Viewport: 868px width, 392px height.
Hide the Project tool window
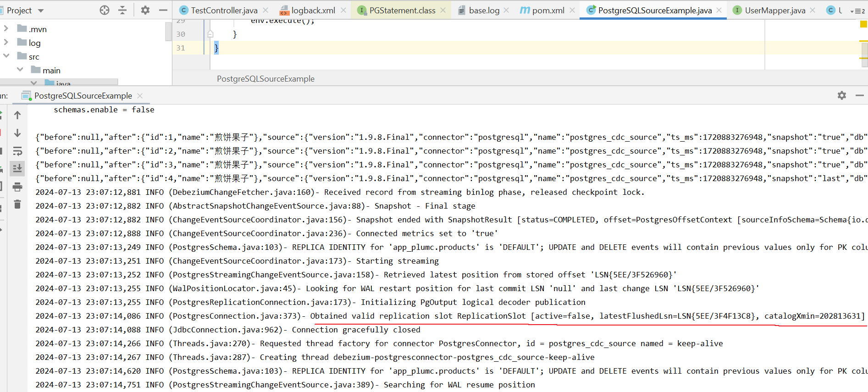pyautogui.click(x=163, y=10)
